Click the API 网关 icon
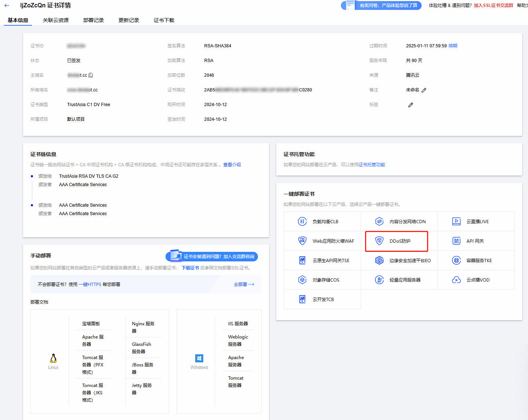The height and width of the screenshot is (420, 528). click(456, 241)
